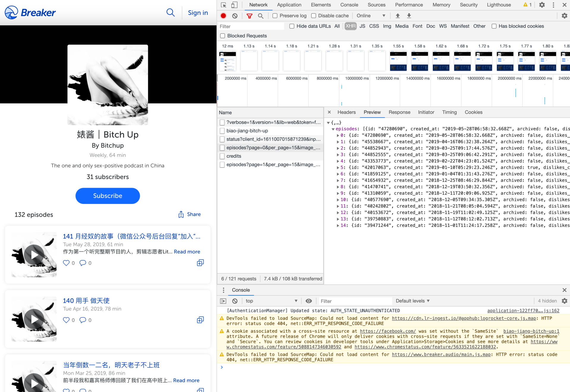570x392 pixels.
Task: Open DevTools settings gear
Action: [542, 5]
